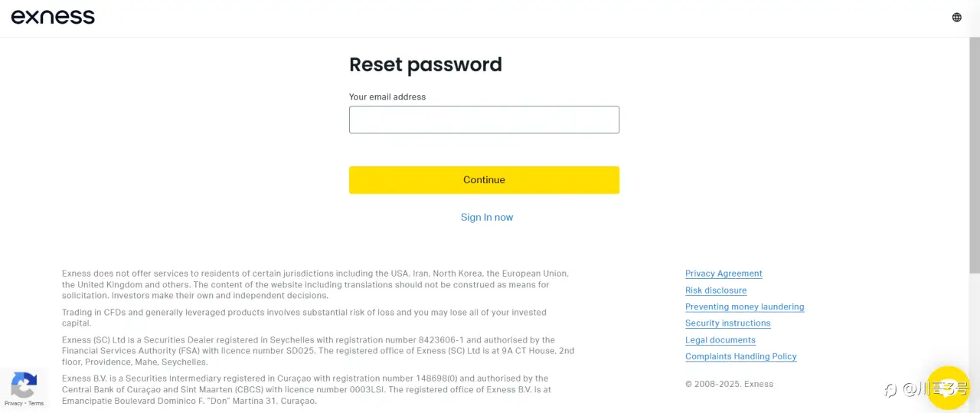Click the Reset password heading
980x413 pixels.
[426, 64]
